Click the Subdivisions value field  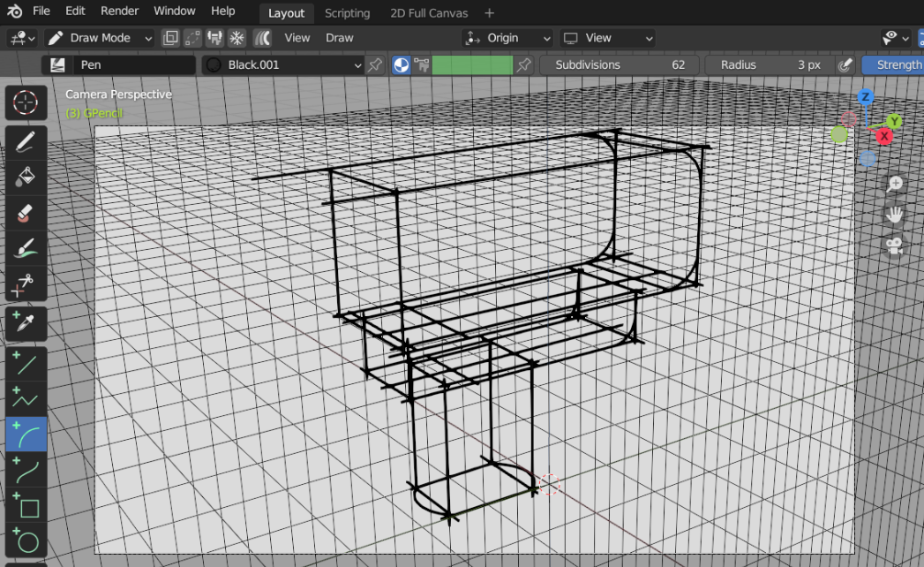620,64
